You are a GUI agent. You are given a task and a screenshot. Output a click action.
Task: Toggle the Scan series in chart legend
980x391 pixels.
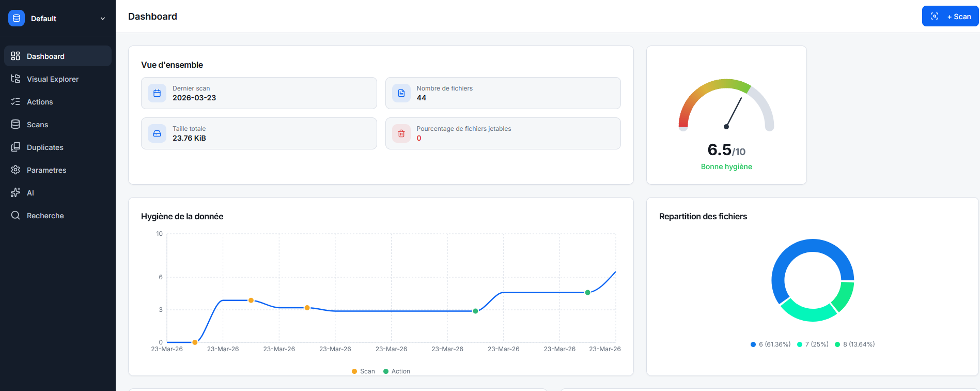click(363, 371)
